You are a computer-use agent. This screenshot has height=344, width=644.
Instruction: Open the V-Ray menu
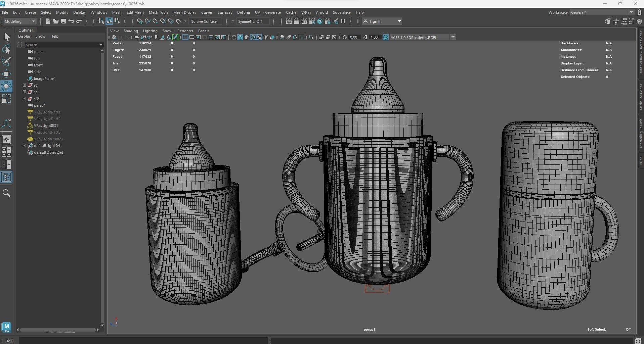pos(306,12)
